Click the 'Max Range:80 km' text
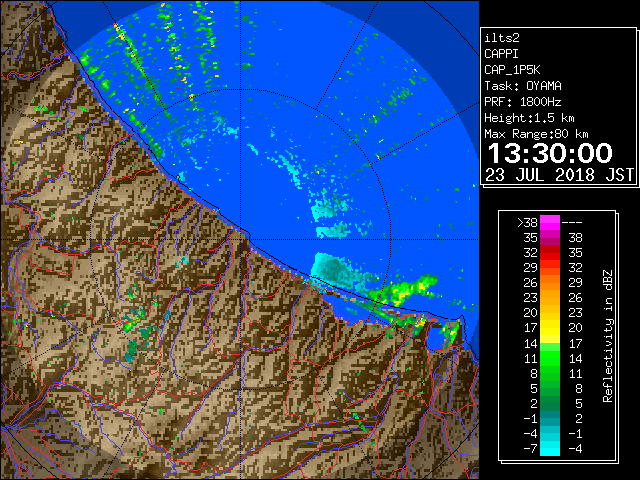Image resolution: width=640 pixels, height=480 pixels. tap(536, 134)
